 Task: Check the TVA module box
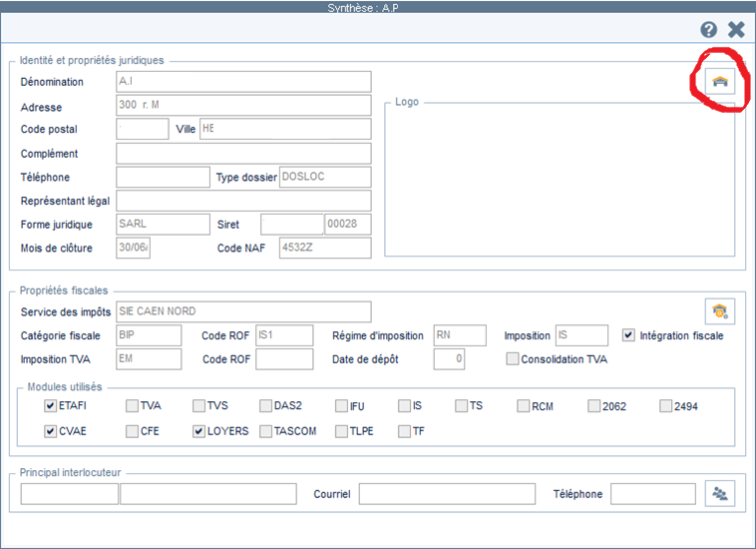132,405
